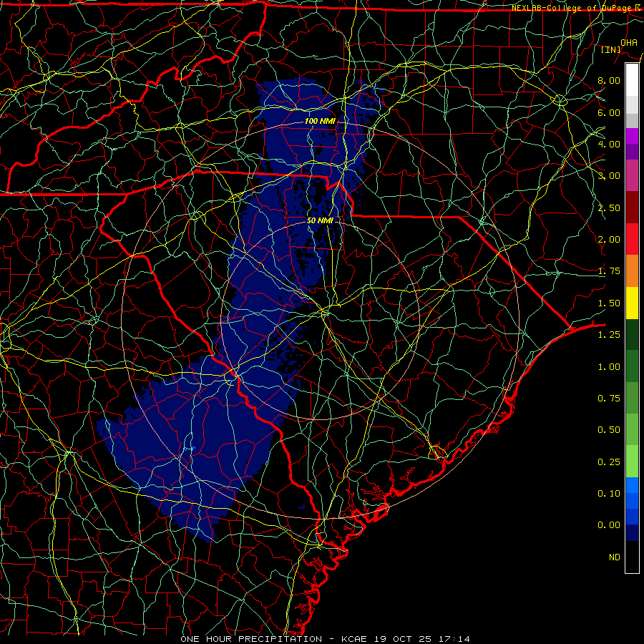Image resolution: width=644 pixels, height=644 pixels.
Task: Click the 0.10 legend value
Action: click(x=609, y=494)
